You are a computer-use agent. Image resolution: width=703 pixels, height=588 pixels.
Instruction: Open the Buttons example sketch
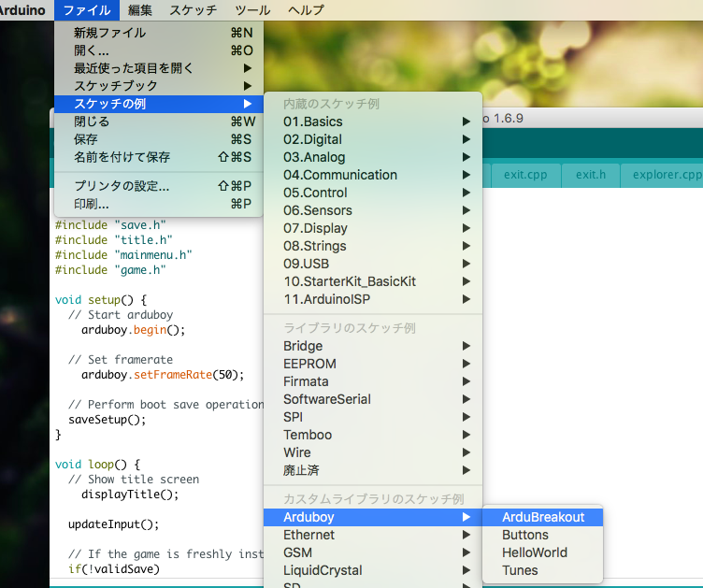point(542,535)
